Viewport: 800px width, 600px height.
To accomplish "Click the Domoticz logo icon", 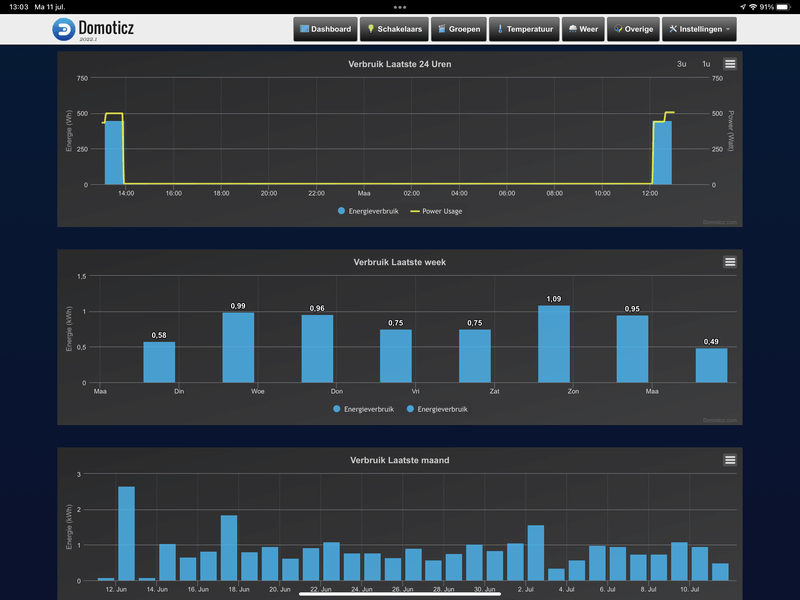I will (64, 29).
